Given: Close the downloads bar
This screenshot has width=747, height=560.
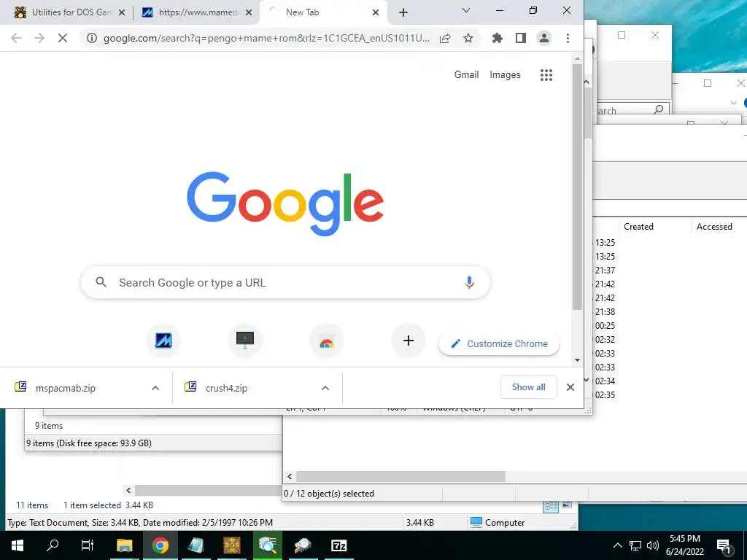Looking at the screenshot, I should click(570, 387).
